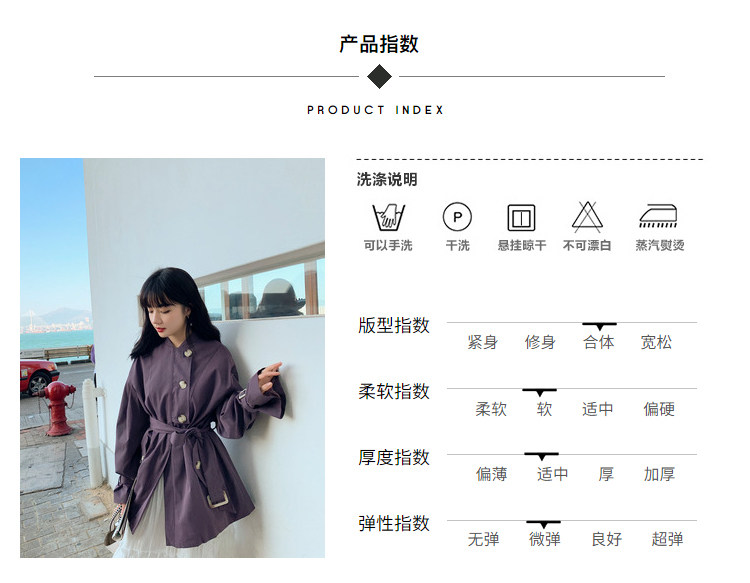Screen dimensions: 750x583
Task: Click the 洗涤说明 section label
Action: point(387,180)
